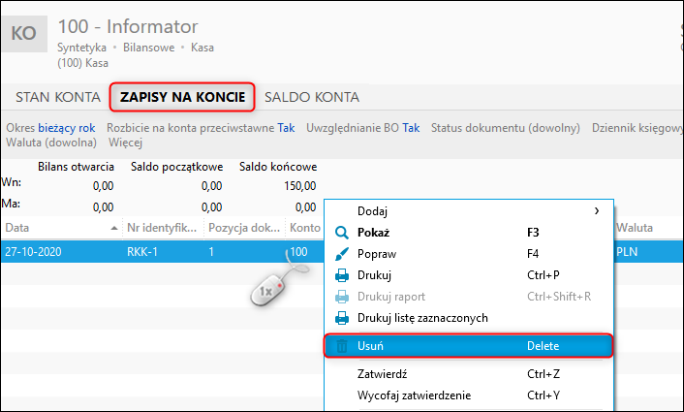Toggle Rozbicie na konta przeciwstawne Tak

tap(201, 128)
